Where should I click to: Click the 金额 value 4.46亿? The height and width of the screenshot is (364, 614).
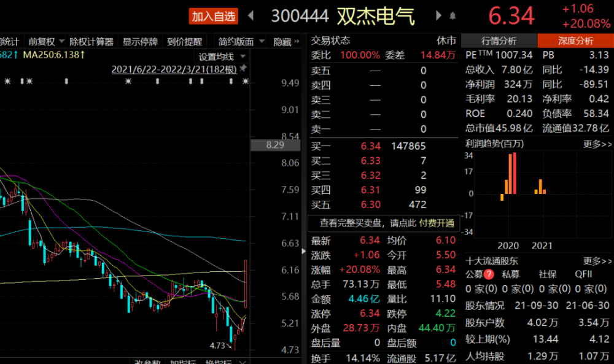click(364, 299)
